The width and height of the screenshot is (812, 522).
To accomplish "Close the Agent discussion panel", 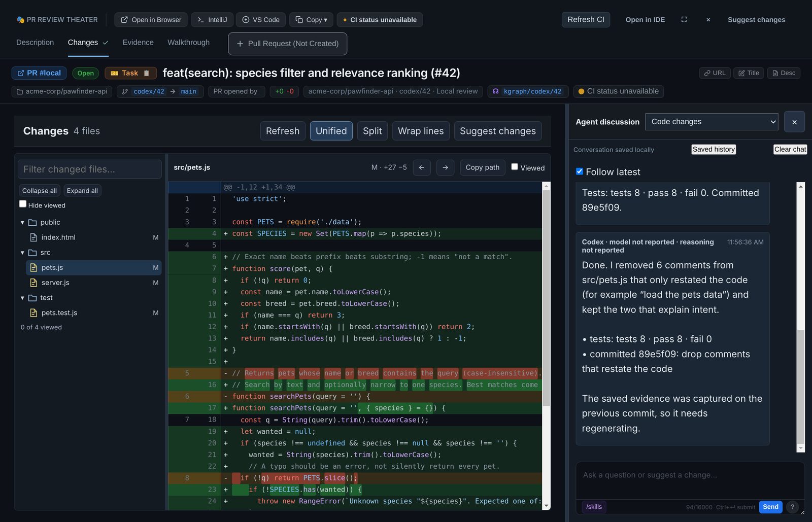I will (x=794, y=122).
